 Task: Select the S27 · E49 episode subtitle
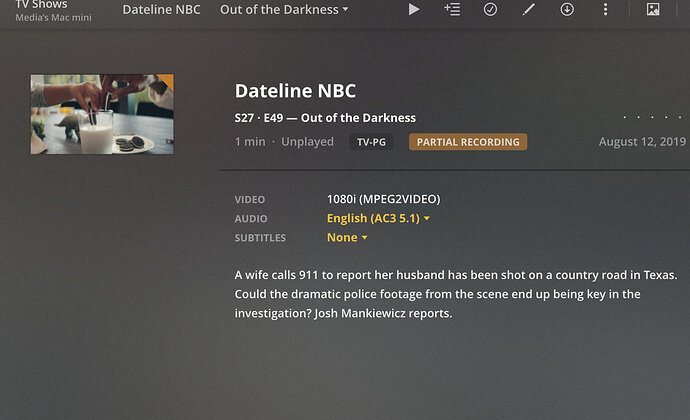[325, 118]
